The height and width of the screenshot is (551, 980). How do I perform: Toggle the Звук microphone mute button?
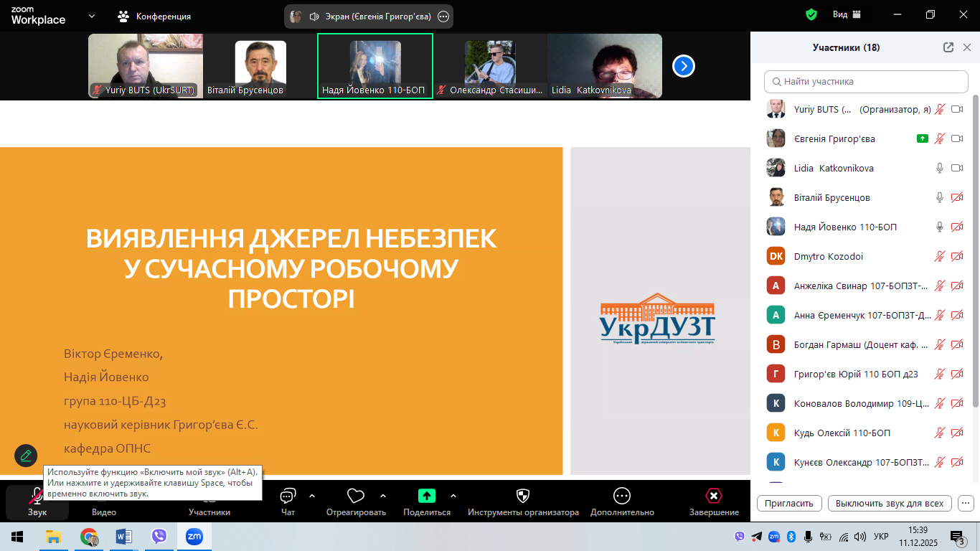click(x=37, y=496)
